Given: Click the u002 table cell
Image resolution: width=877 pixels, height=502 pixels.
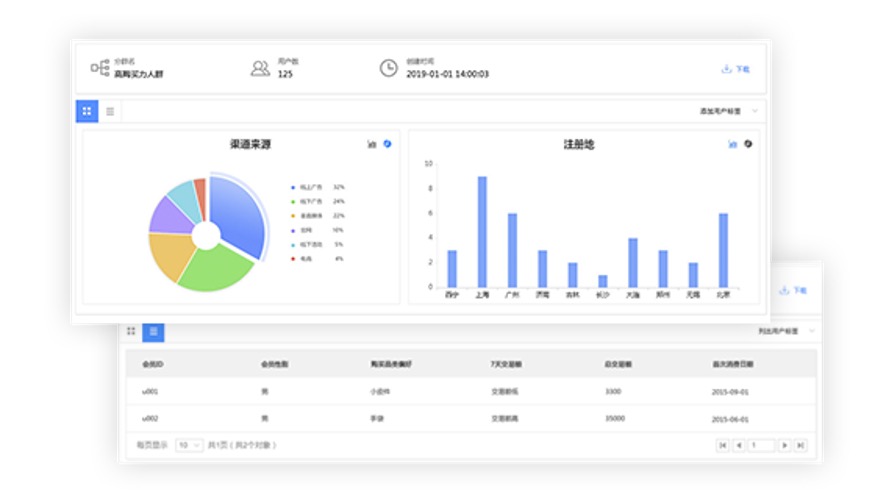Looking at the screenshot, I should (150, 418).
